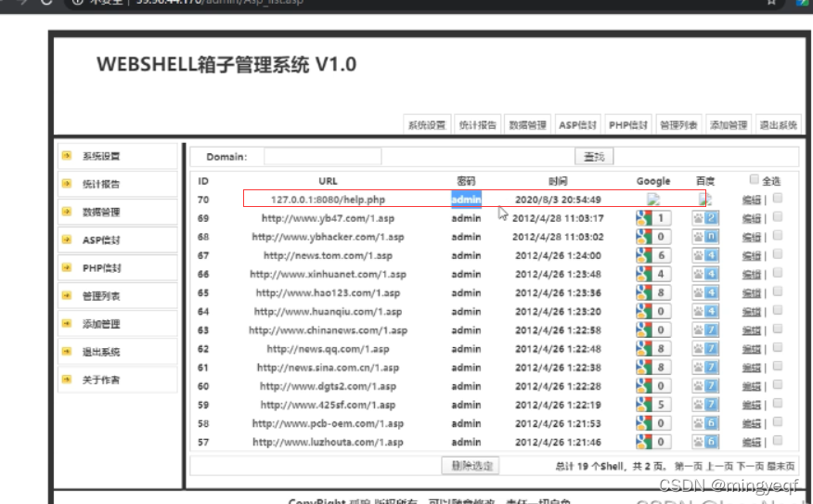
Task: Click arrow icon beside 数据管理 in sidebar
Action: pyautogui.click(x=67, y=212)
